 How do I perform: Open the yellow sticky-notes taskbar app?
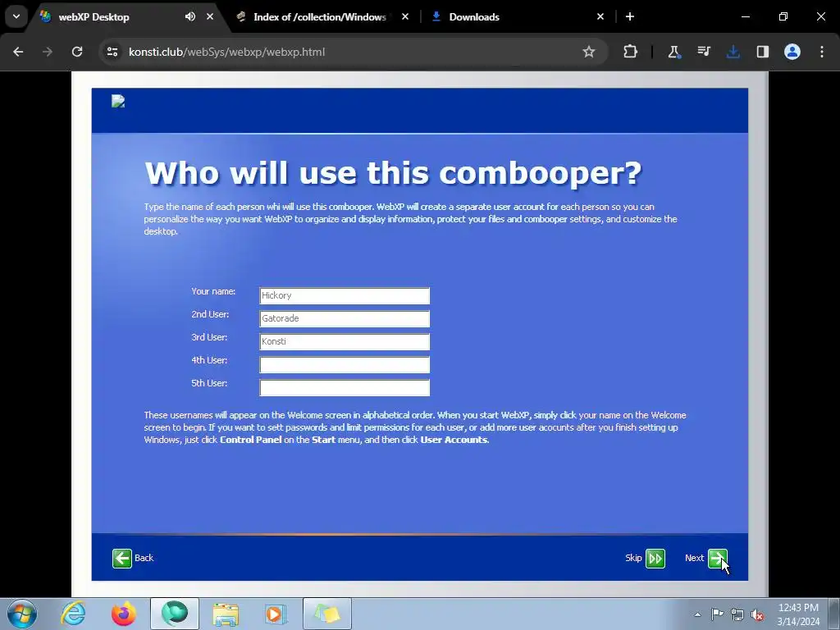327,614
